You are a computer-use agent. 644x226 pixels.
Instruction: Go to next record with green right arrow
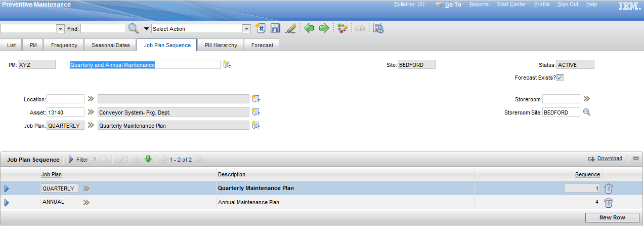pyautogui.click(x=324, y=28)
